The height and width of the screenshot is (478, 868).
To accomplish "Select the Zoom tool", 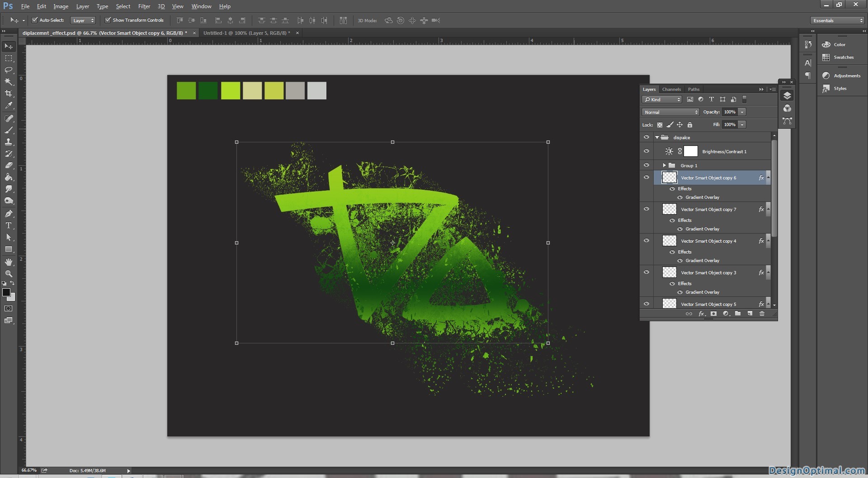I will [9, 274].
